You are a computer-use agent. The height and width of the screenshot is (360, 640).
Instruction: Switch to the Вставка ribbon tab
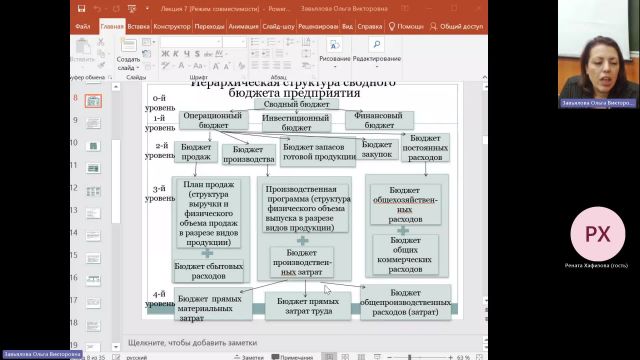click(138, 26)
